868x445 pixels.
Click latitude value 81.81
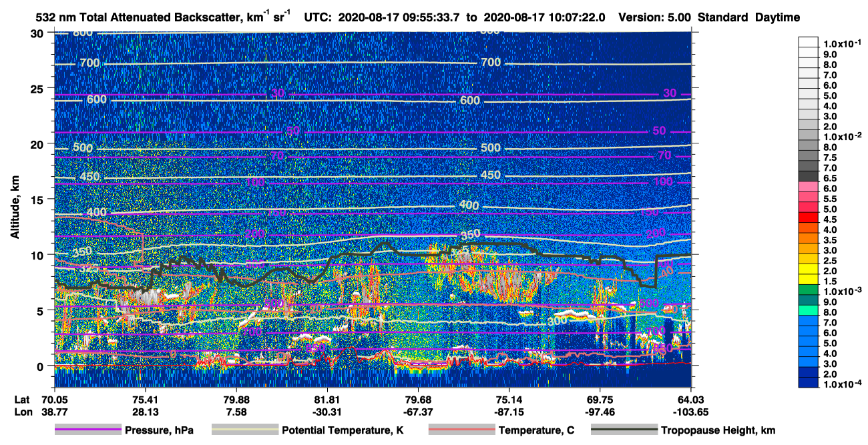[327, 399]
